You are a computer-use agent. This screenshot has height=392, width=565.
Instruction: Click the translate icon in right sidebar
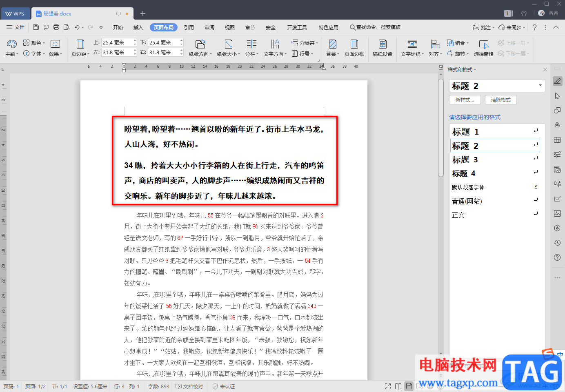tap(557, 184)
